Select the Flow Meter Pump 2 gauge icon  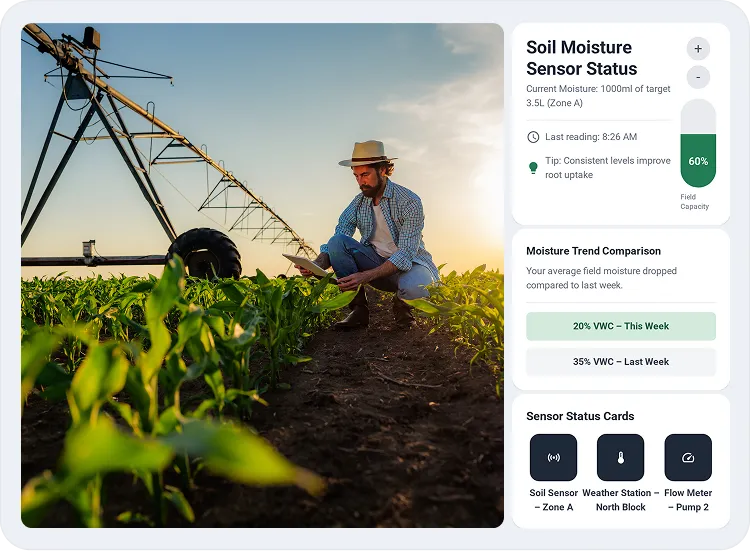pyautogui.click(x=687, y=458)
